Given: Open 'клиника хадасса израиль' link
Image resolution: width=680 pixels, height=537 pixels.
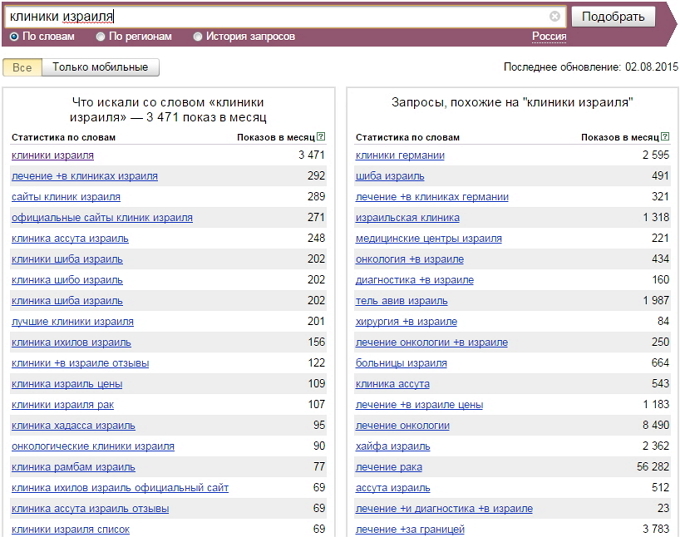Looking at the screenshot, I should coord(73,426).
